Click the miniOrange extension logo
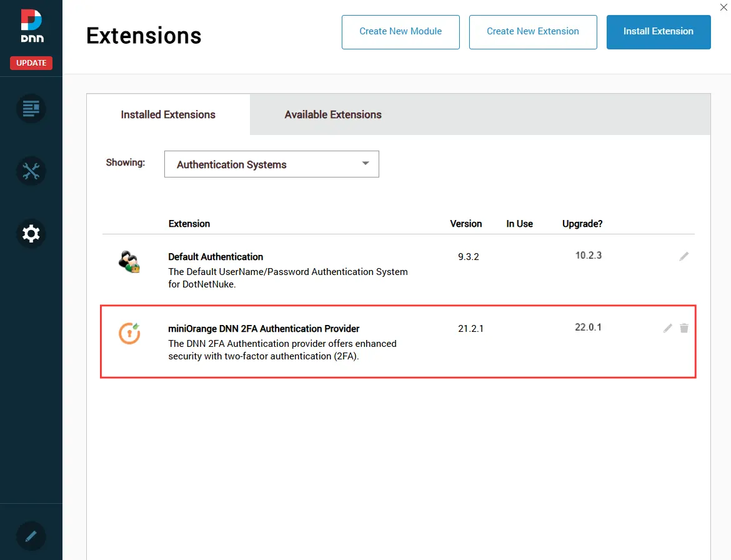This screenshot has height=560, width=731. (x=129, y=333)
